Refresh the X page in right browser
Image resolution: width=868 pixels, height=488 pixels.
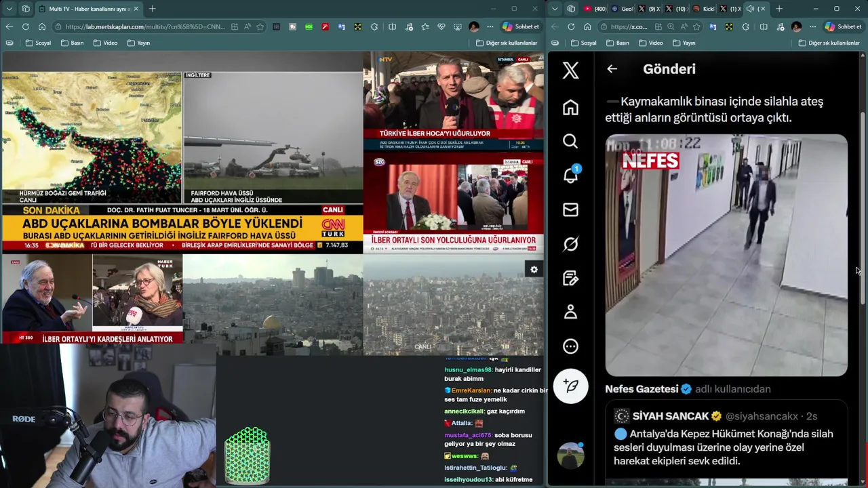[x=570, y=26]
